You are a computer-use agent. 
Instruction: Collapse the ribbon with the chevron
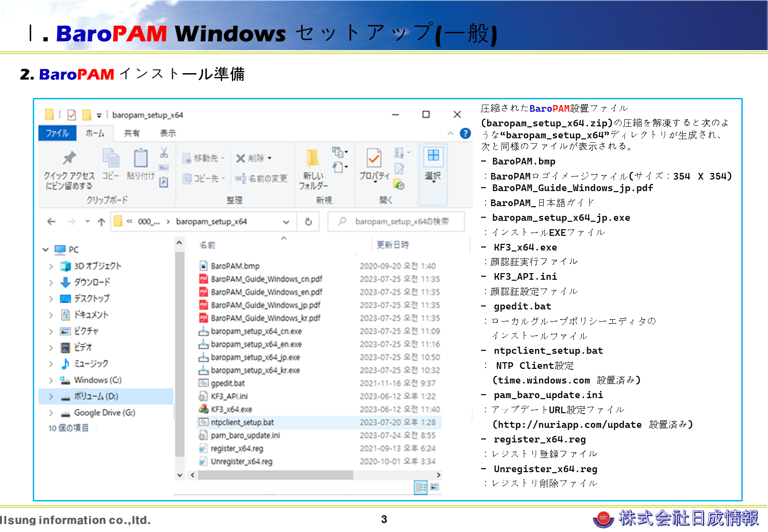451,133
